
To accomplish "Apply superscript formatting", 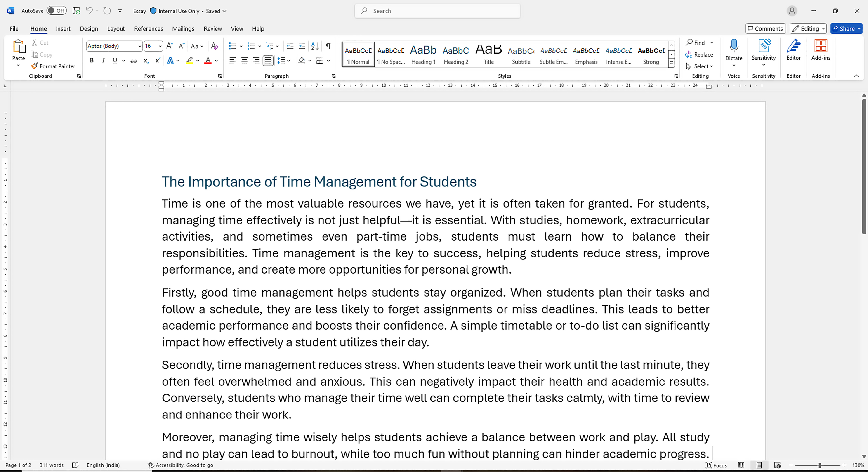I will pyautogui.click(x=158, y=61).
